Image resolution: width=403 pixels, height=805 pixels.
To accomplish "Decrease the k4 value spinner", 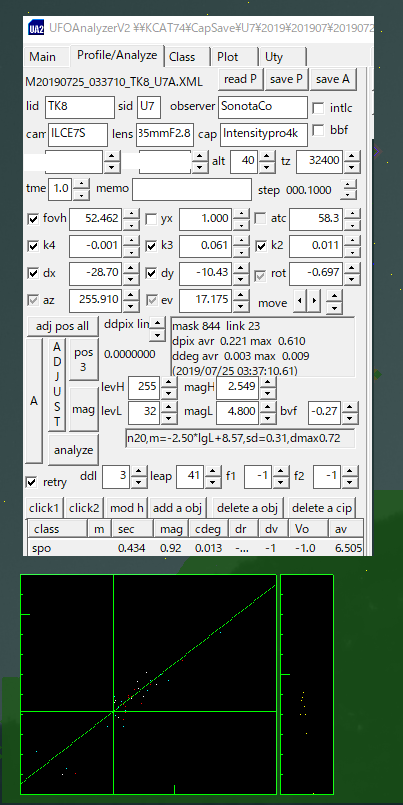I will tap(132, 252).
